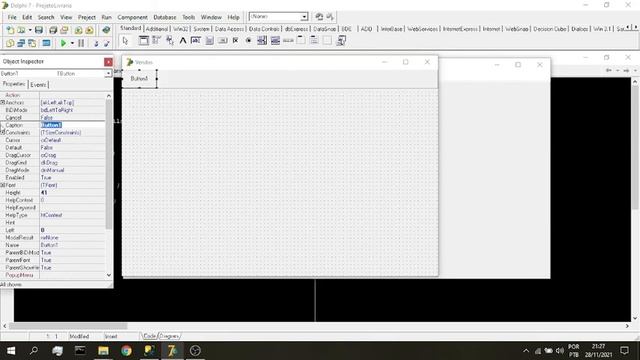This screenshot has height=360, width=640.
Task: Open Chrome from the taskbar
Action: click(126, 351)
